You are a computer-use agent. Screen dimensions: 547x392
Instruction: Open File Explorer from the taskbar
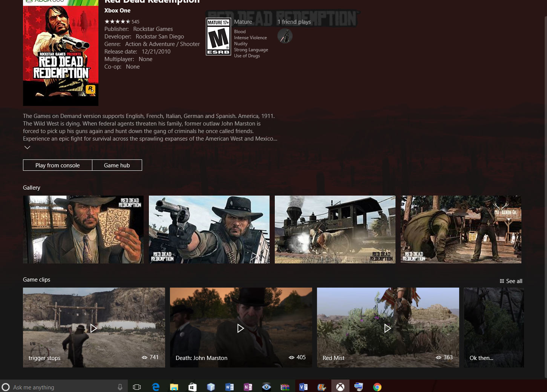(174, 387)
